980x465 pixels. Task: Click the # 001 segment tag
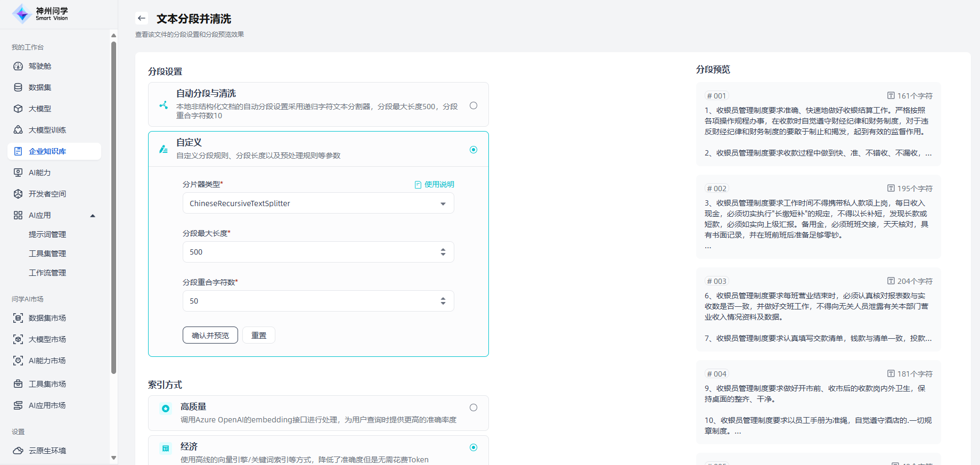click(716, 96)
